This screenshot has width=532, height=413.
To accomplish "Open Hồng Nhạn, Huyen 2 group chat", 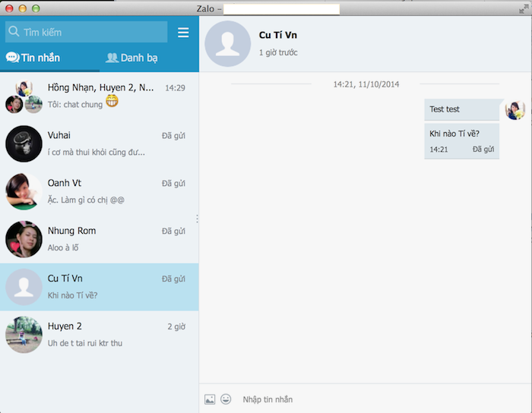I will click(100, 96).
